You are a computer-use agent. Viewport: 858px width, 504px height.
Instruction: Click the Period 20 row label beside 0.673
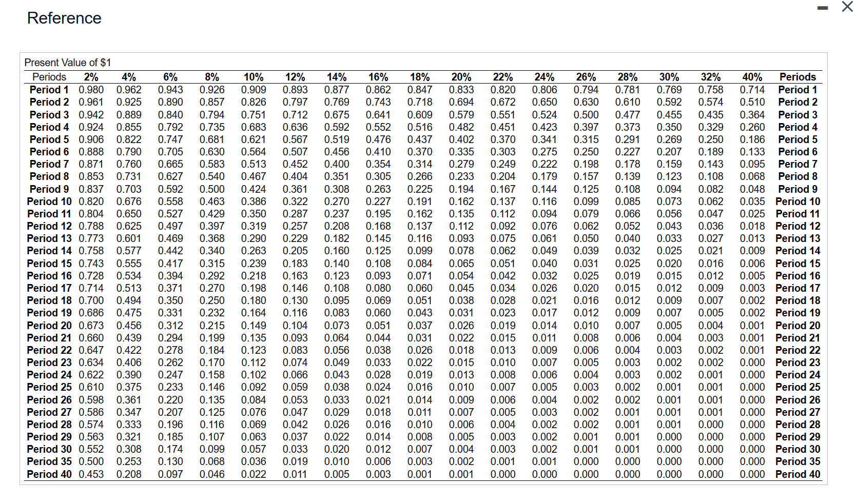point(49,326)
